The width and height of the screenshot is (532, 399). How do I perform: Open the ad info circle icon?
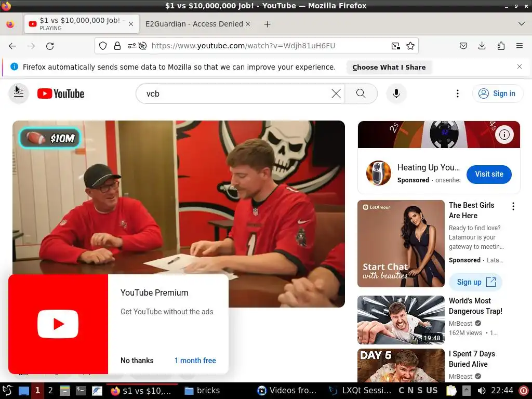(x=504, y=135)
